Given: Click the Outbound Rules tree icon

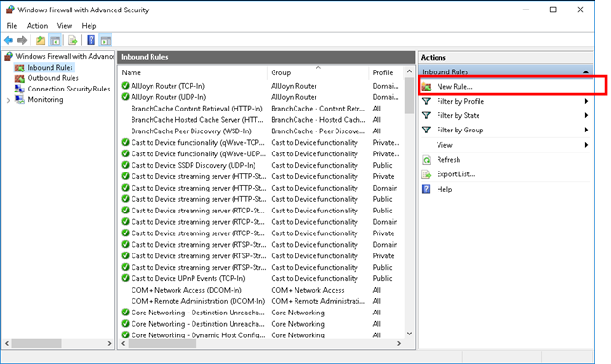Looking at the screenshot, I should tap(19, 78).
